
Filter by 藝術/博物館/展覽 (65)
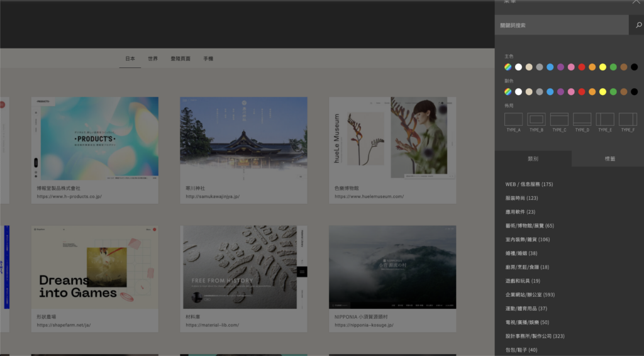530,225
